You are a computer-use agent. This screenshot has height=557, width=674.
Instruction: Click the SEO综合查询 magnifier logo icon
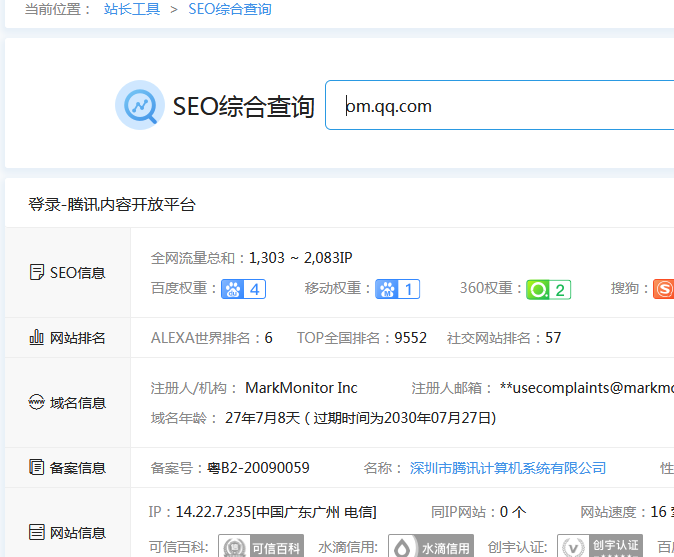click(139, 105)
